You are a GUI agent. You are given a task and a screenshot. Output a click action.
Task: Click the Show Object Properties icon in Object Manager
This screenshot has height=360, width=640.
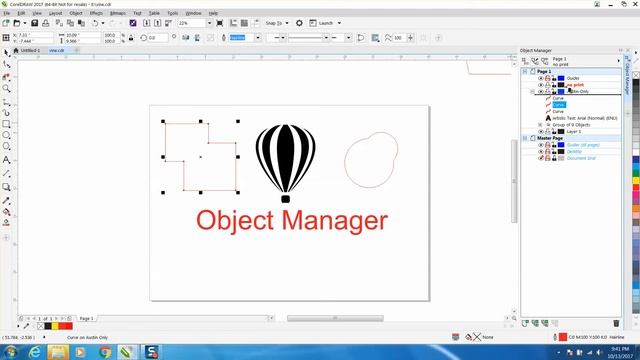[x=525, y=61]
